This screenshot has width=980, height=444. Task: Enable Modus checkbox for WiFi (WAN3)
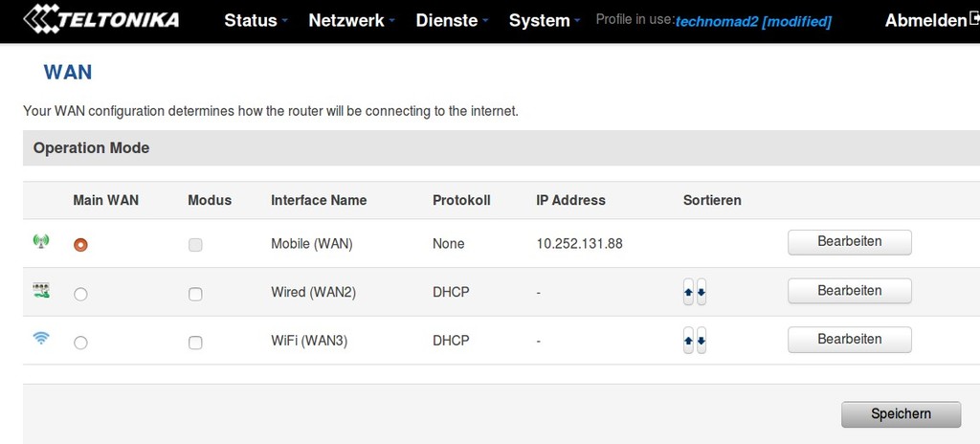point(195,343)
